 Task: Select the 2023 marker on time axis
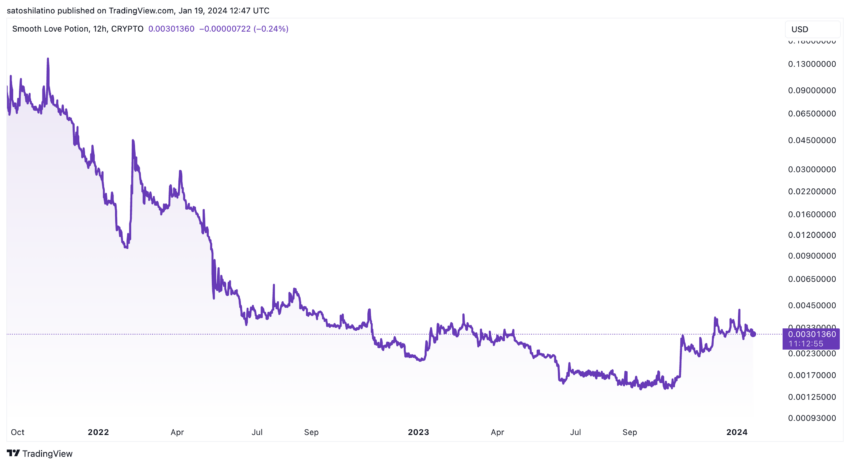[x=418, y=432]
